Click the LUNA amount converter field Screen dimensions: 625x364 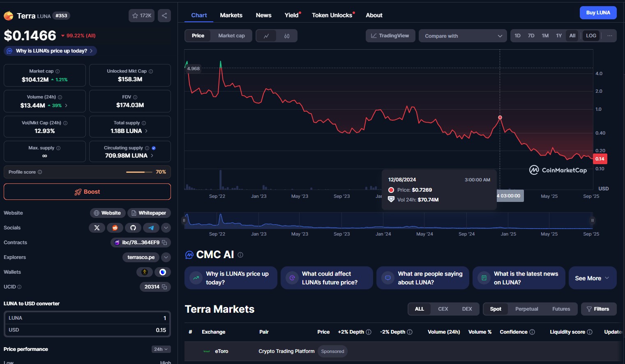pyautogui.click(x=87, y=318)
